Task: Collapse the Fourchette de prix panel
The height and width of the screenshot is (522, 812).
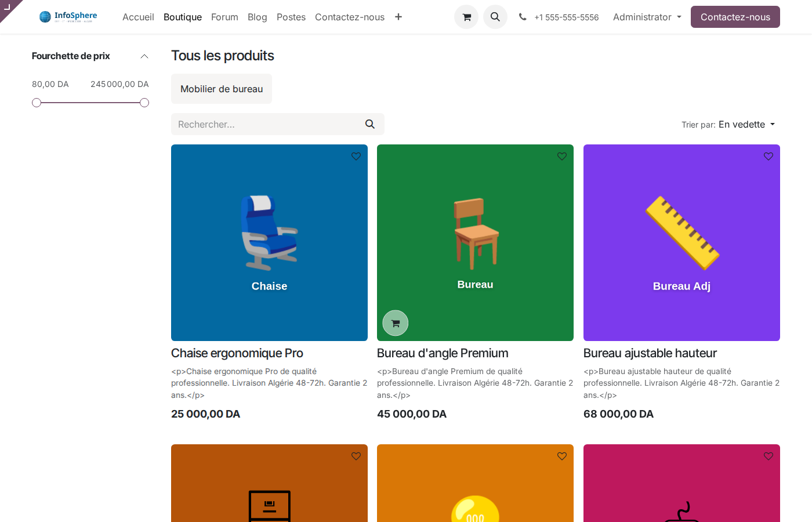Action: (x=144, y=56)
